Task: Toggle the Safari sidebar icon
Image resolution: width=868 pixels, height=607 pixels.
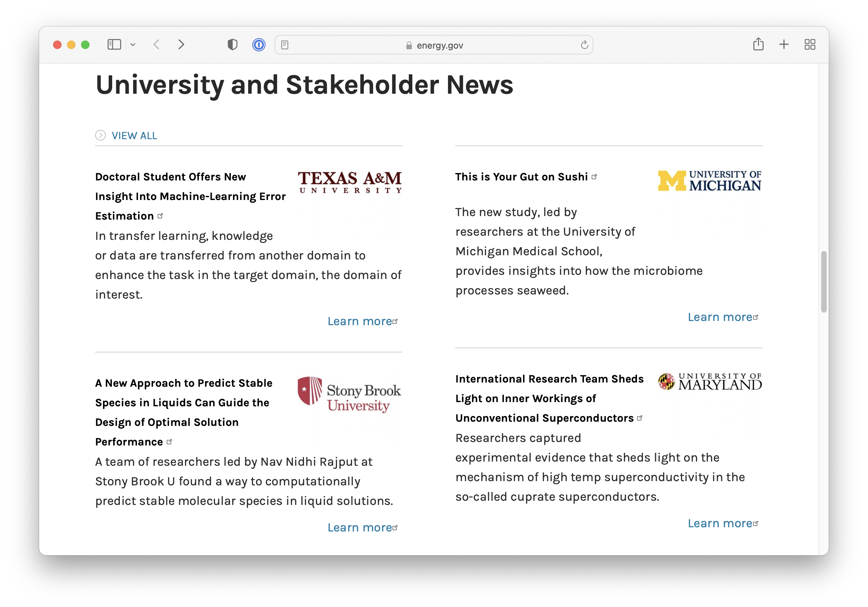Action: 114,45
